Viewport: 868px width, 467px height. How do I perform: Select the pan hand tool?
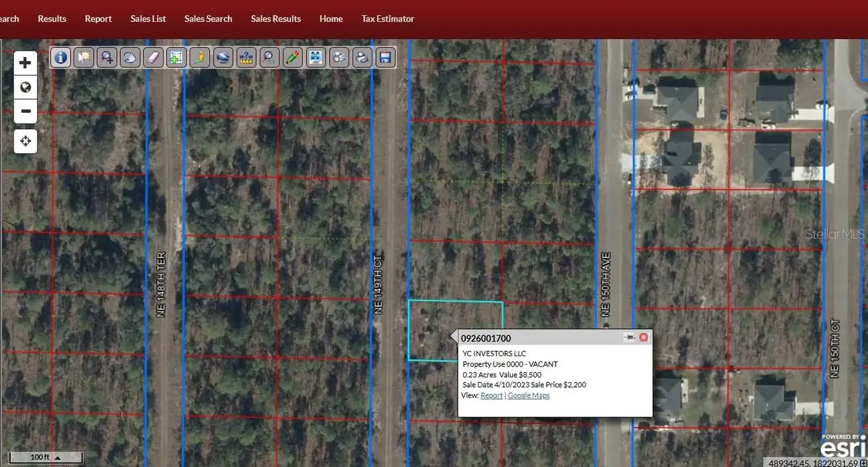tap(129, 57)
